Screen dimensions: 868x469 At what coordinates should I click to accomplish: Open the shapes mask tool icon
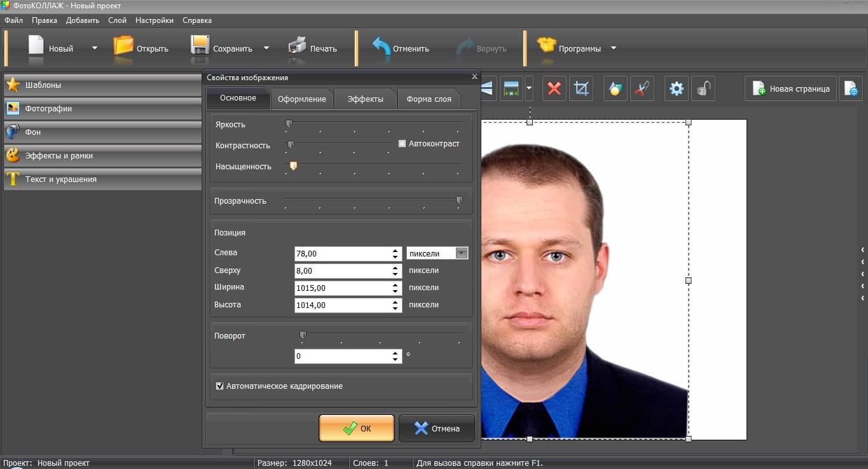tap(615, 89)
